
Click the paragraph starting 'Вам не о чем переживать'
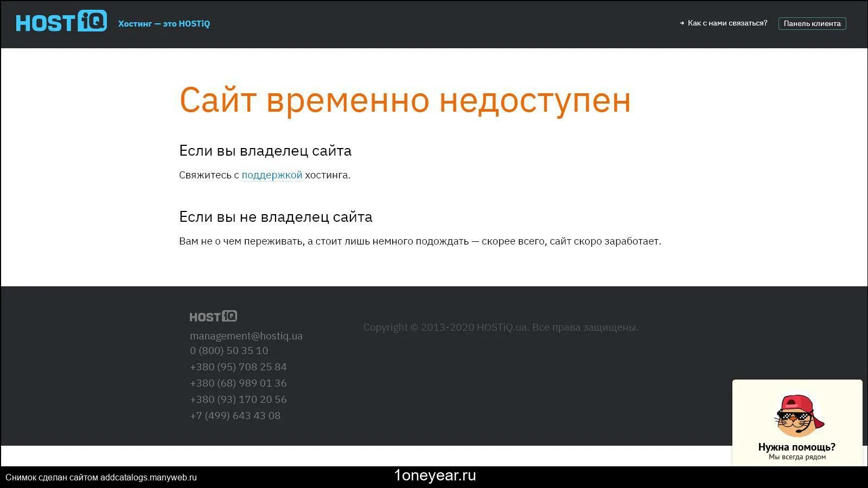tap(420, 241)
